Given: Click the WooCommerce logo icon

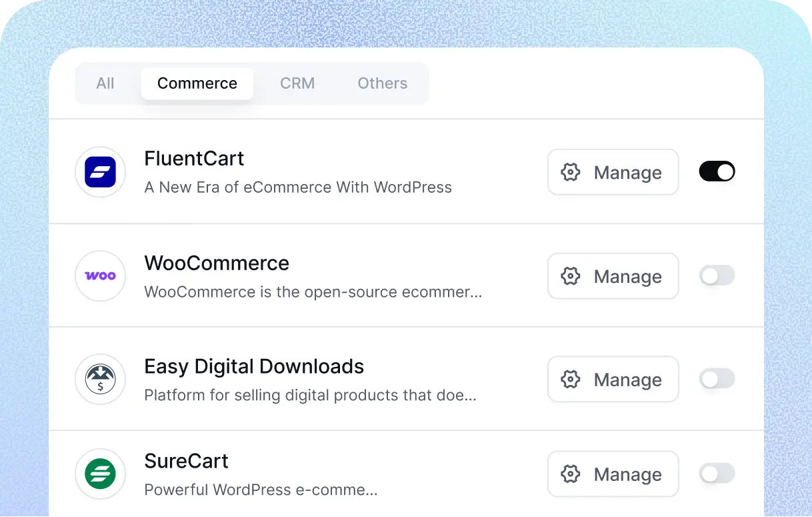Looking at the screenshot, I should (x=101, y=276).
